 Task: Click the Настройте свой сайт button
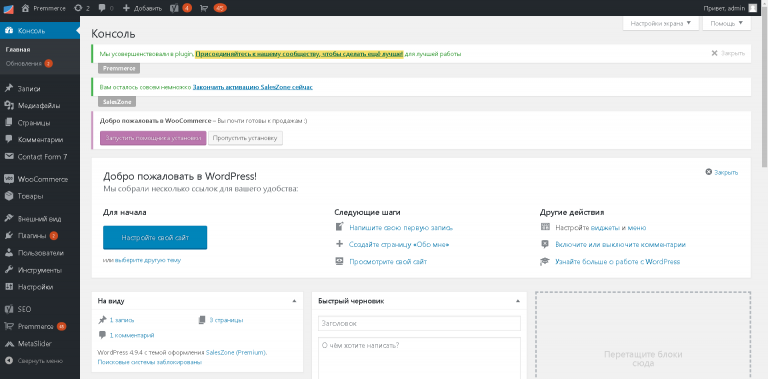click(x=155, y=237)
